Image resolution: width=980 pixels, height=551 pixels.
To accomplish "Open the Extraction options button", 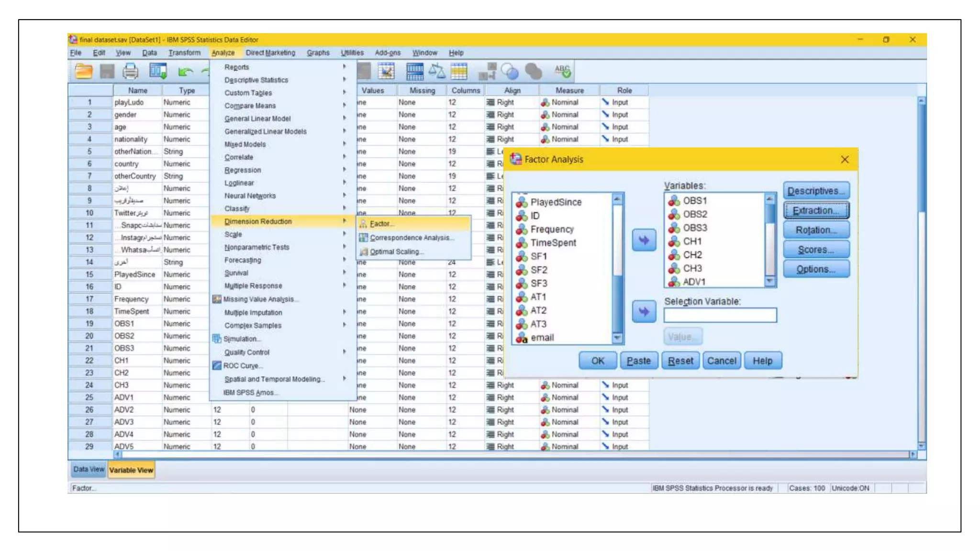I will (816, 210).
